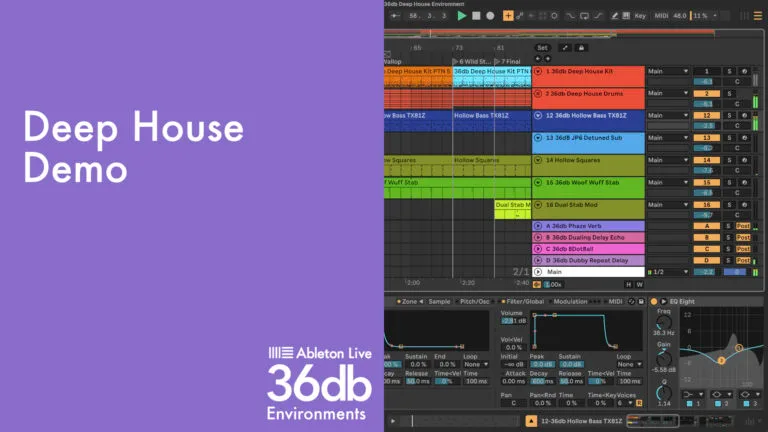Click the round Arrangement Record button

click(x=490, y=16)
